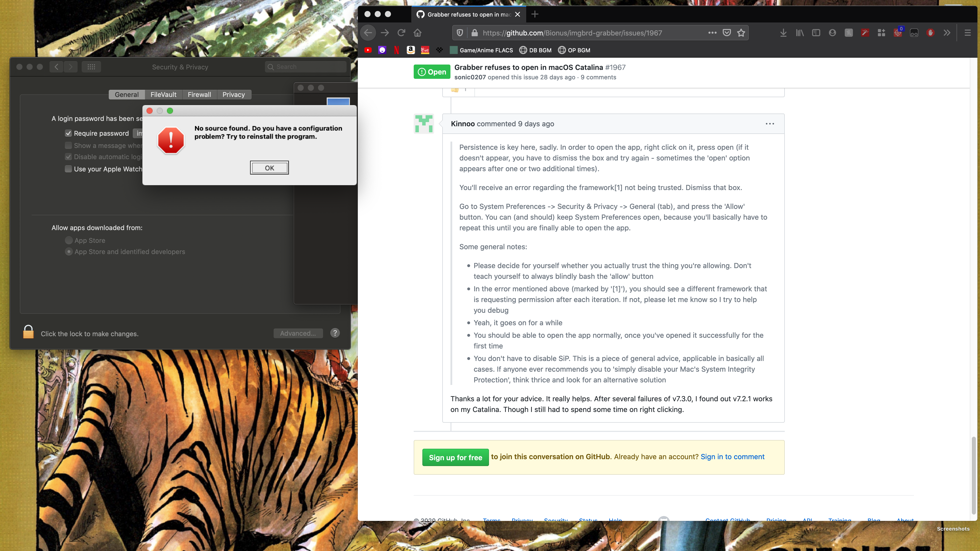Select the Grabber refuses to open tab
The image size is (980, 551).
click(x=469, y=14)
